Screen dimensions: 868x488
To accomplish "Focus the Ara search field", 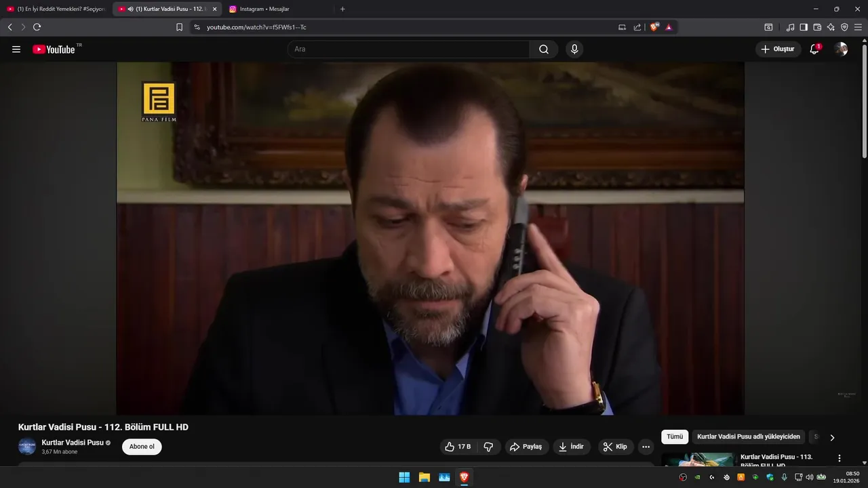I will pos(408,49).
